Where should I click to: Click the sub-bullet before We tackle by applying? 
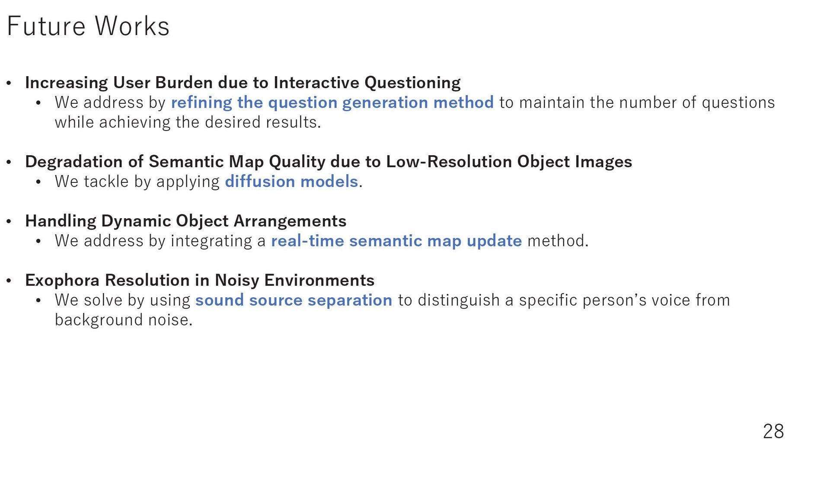pyautogui.click(x=38, y=182)
